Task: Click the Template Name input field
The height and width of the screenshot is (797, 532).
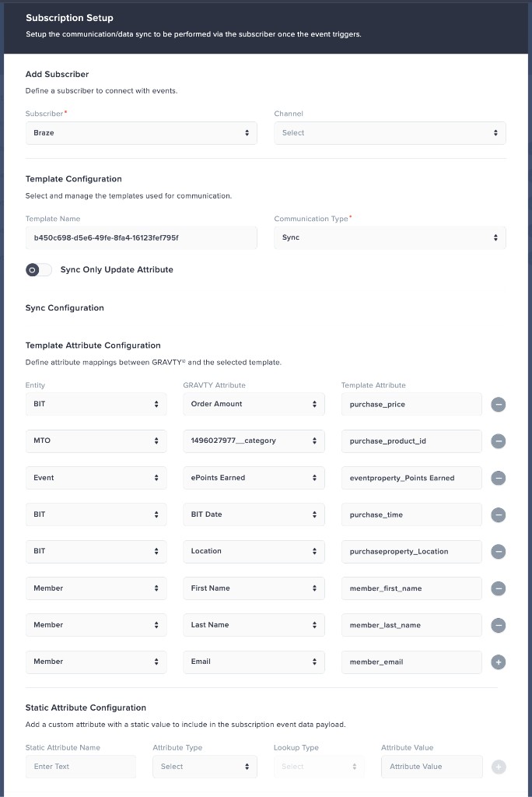Action: click(x=142, y=238)
